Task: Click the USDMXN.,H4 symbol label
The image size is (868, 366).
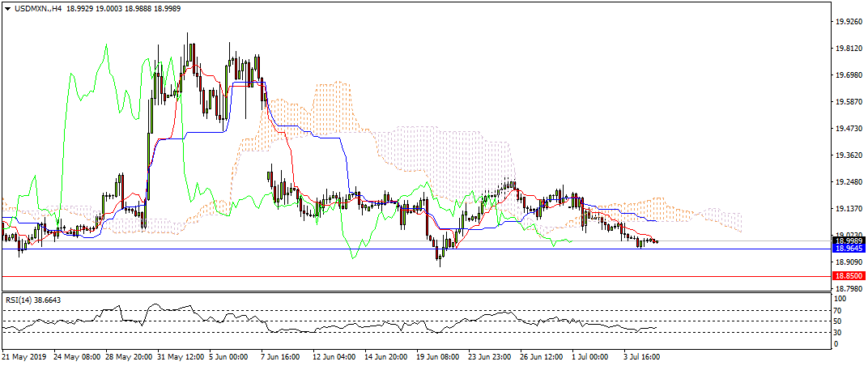Action: click(x=36, y=6)
